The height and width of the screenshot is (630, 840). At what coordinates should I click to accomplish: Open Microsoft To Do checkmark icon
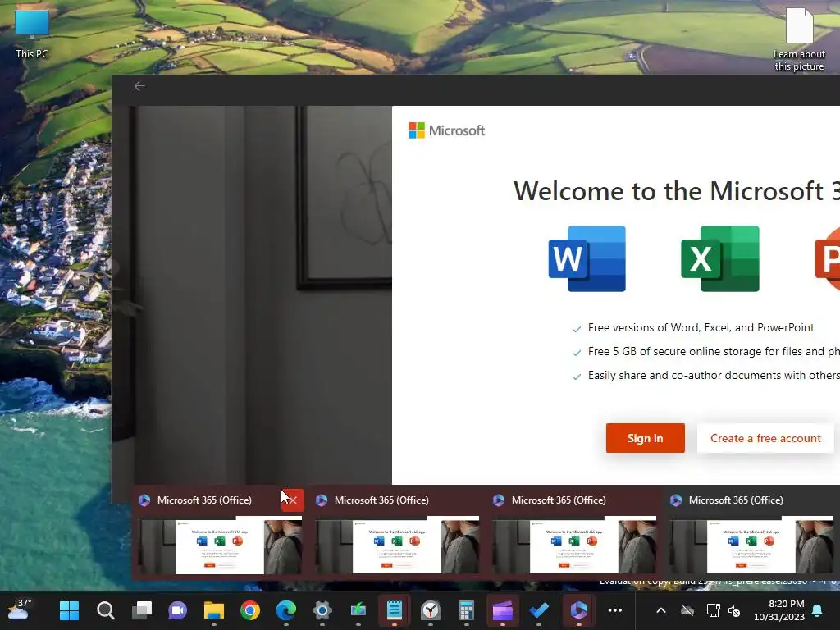[x=539, y=610]
